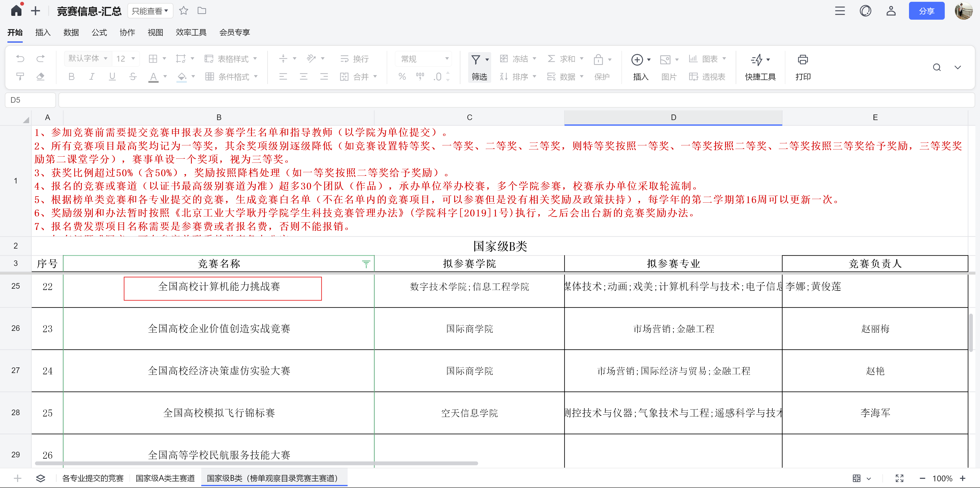Open the 协作 menu tab
This screenshot has width=980, height=488.
[127, 32]
